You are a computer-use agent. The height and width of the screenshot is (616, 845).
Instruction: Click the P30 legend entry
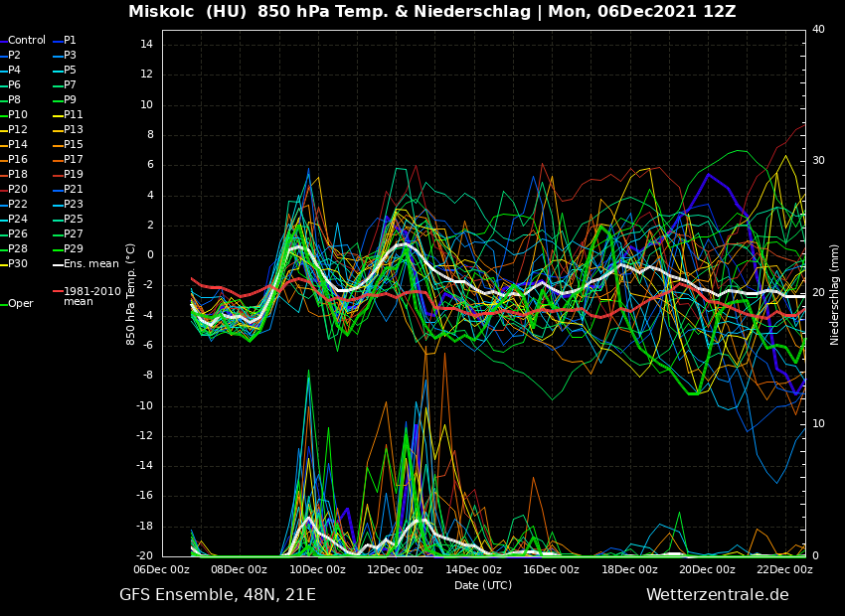pos(18,264)
